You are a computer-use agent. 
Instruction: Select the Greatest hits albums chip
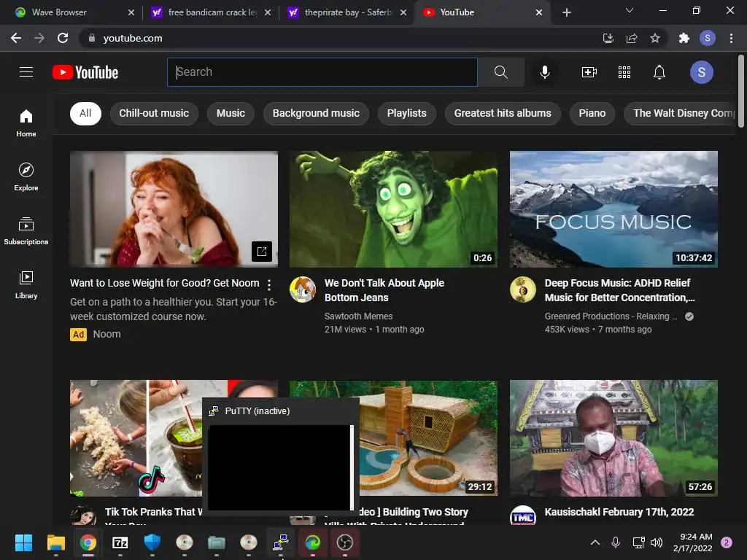503,113
